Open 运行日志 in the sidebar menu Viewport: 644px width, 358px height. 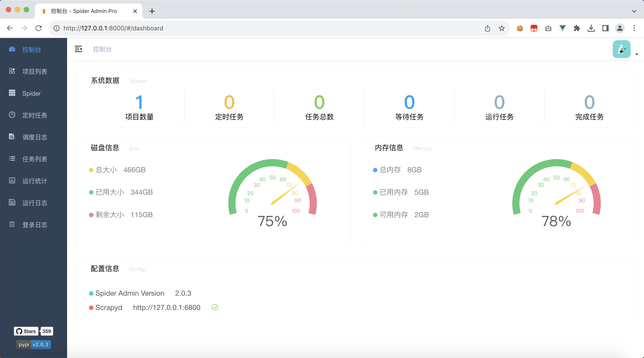point(34,203)
